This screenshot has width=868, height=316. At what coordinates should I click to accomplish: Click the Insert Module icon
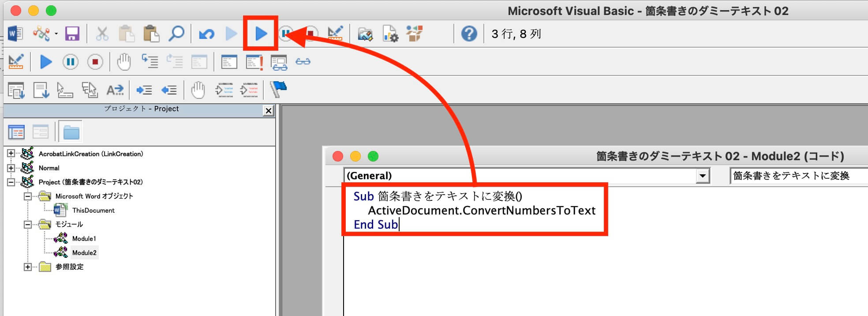(x=41, y=34)
